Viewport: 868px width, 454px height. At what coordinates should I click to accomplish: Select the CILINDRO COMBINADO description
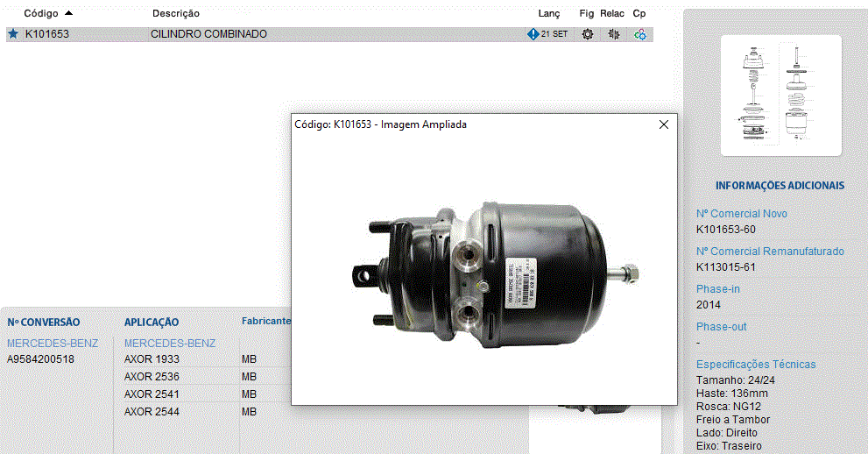(208, 34)
